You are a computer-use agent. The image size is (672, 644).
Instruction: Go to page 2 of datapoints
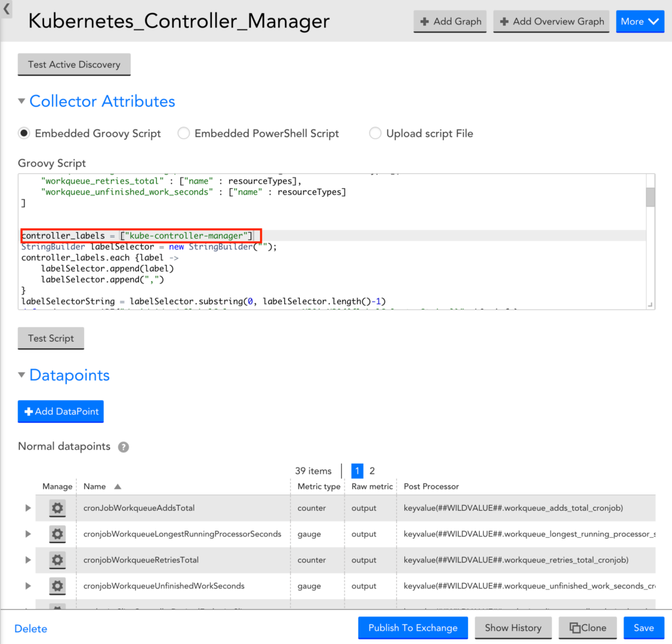[x=372, y=471]
